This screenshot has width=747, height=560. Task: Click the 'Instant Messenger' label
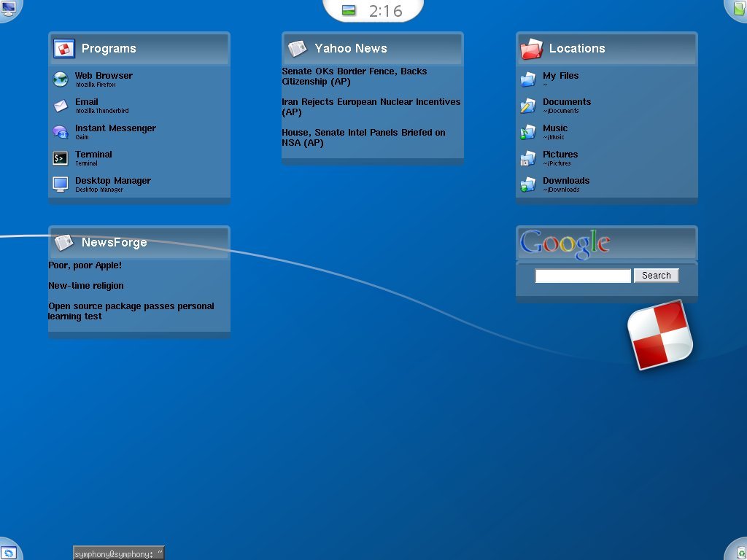(115, 128)
